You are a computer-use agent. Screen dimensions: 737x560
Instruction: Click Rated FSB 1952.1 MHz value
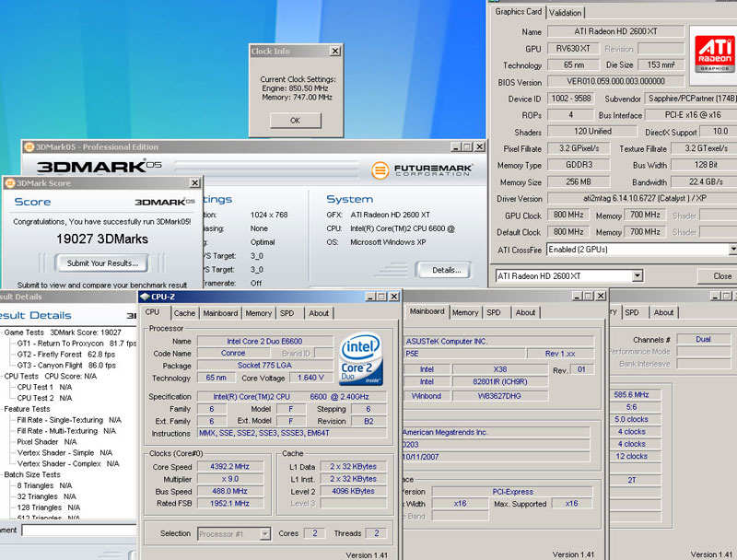[x=229, y=503]
